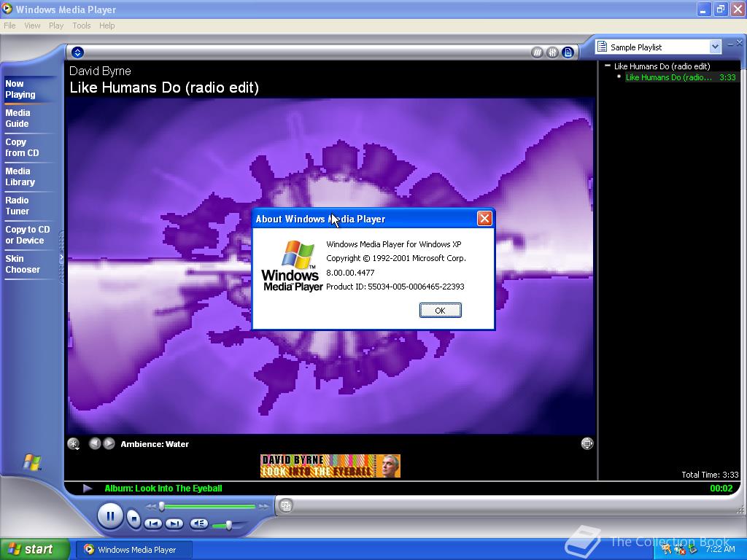Click the striped round icon above visualization
This screenshot has height=560, width=747.
[x=537, y=52]
